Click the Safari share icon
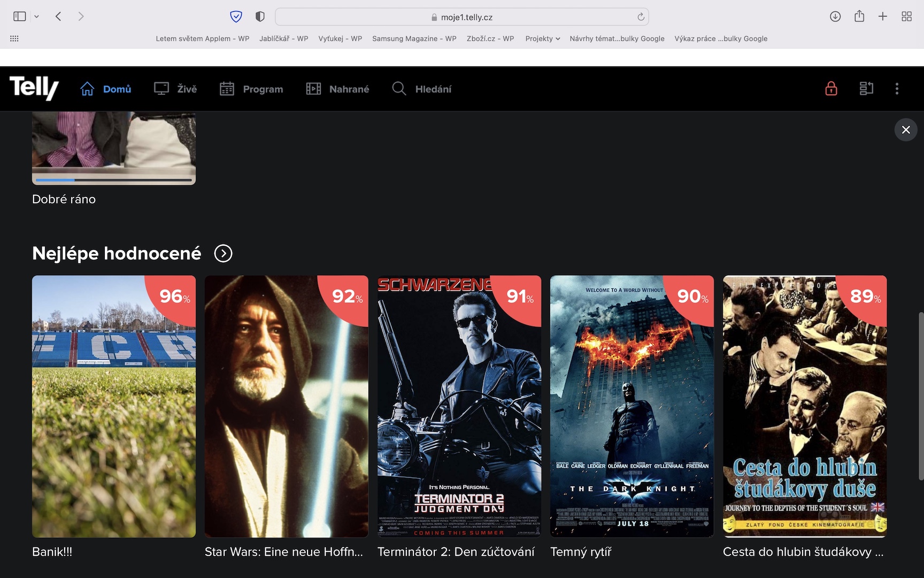924x578 pixels. (x=859, y=17)
